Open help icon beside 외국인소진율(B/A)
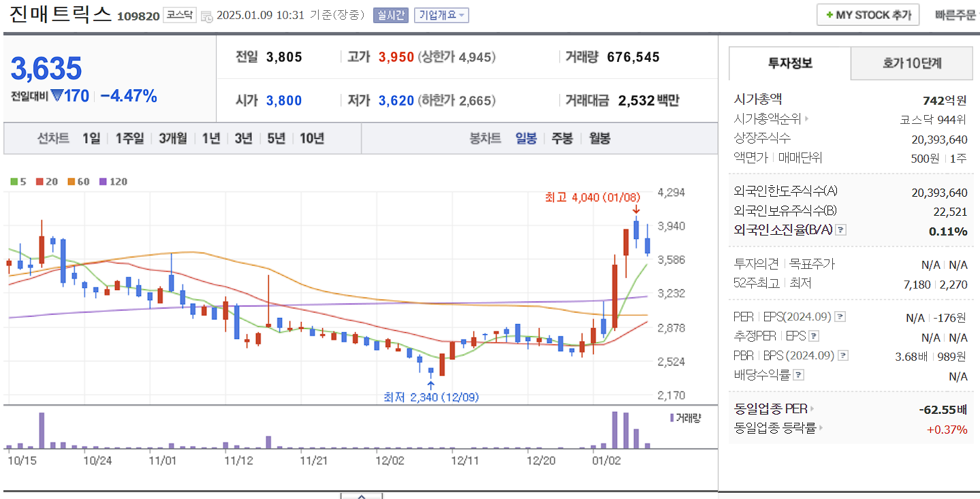 [x=840, y=230]
